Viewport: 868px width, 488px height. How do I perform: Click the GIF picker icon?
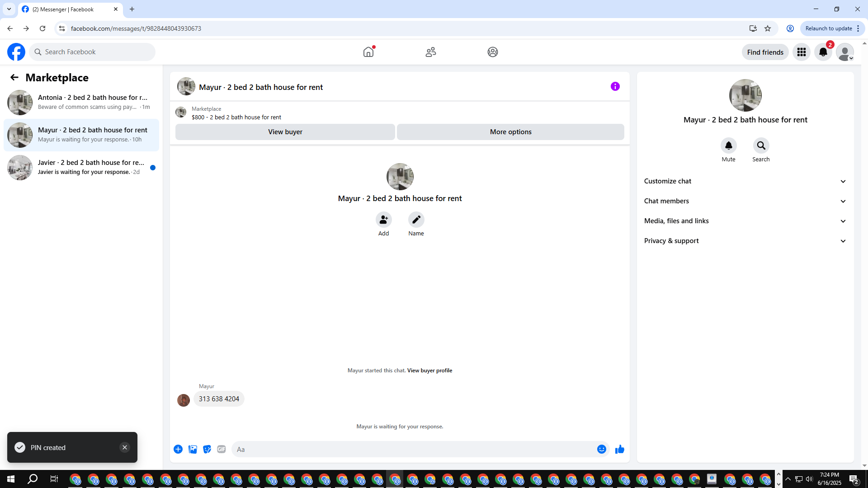click(221, 449)
